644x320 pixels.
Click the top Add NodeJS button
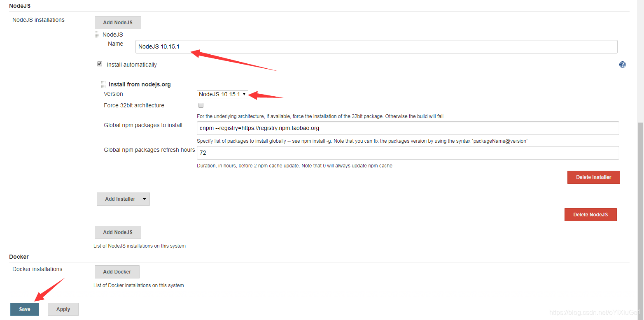coord(118,23)
